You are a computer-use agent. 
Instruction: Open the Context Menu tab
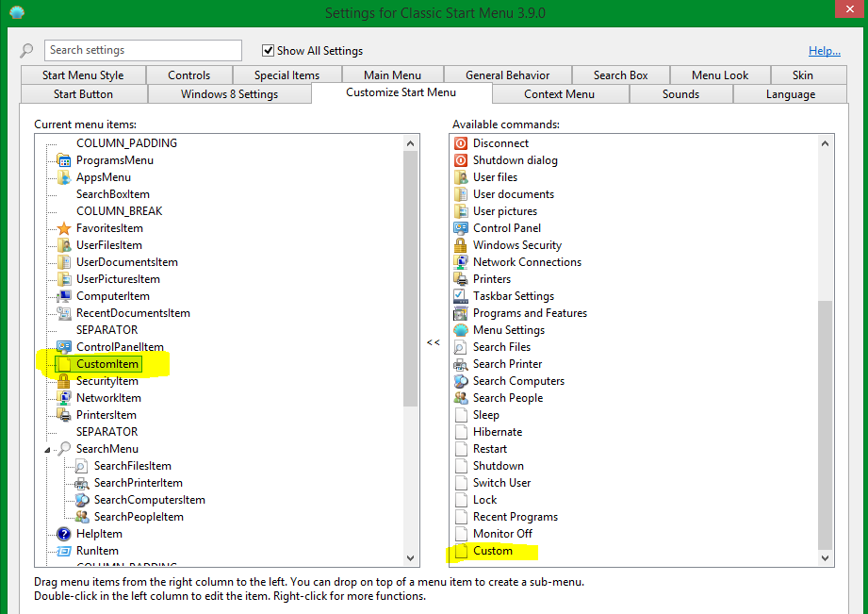point(559,94)
